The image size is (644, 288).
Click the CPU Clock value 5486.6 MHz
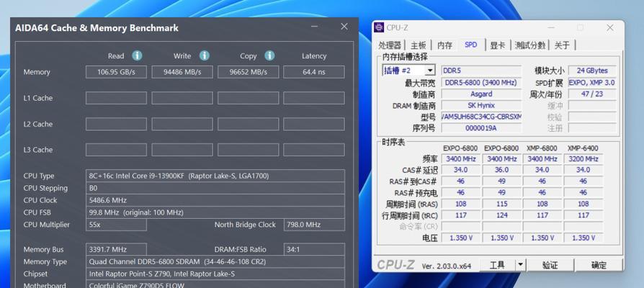pos(215,200)
